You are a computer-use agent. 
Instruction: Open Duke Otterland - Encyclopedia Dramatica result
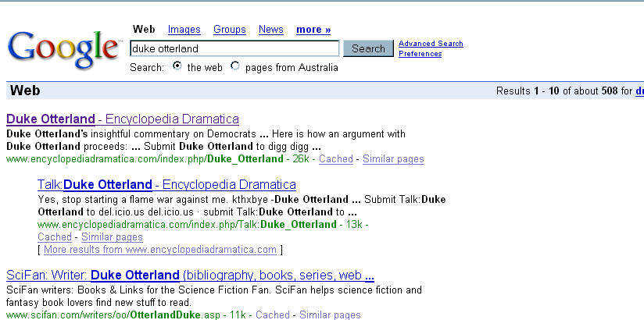coord(123,119)
